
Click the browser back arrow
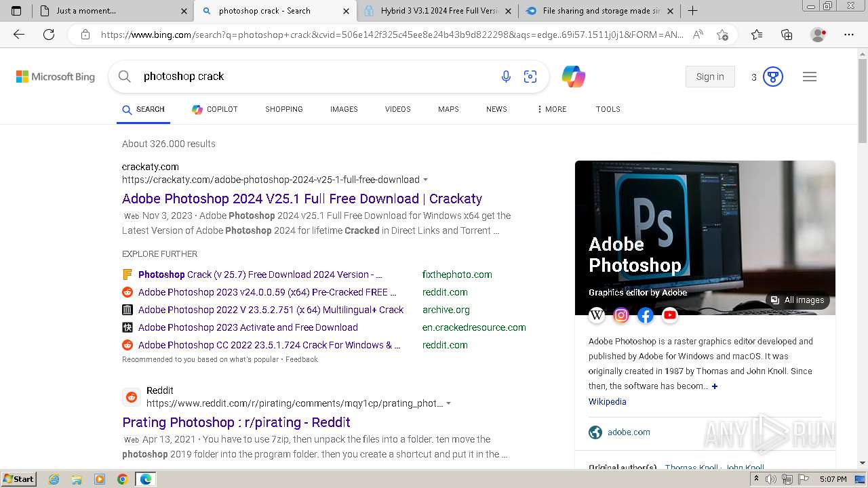coord(19,35)
